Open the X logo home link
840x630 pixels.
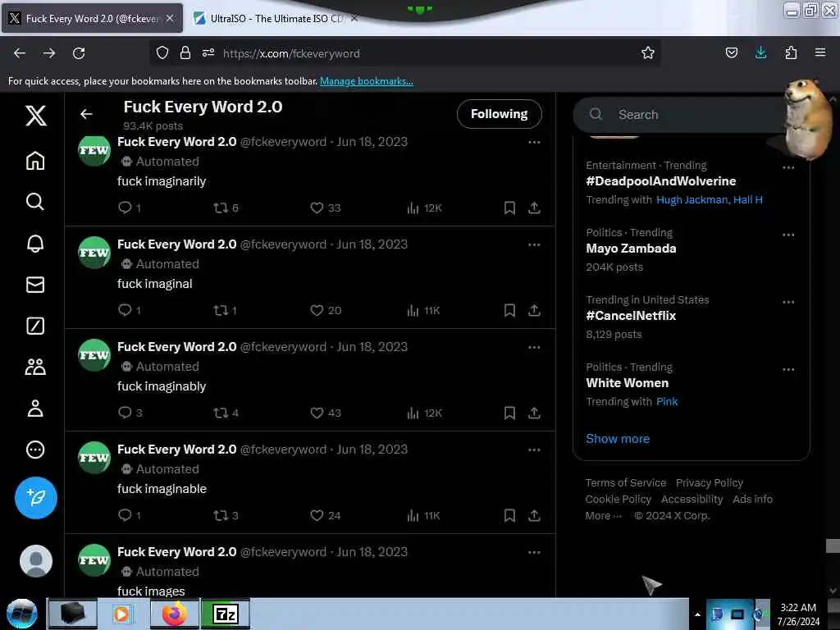[x=36, y=115]
